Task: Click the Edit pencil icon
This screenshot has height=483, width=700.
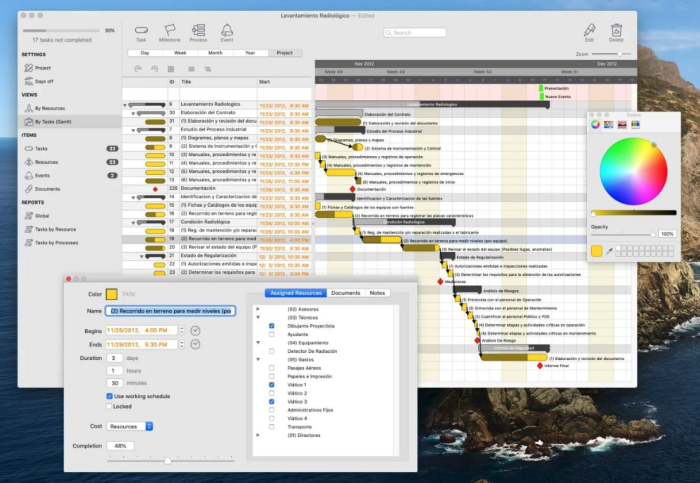Action: 590,30
